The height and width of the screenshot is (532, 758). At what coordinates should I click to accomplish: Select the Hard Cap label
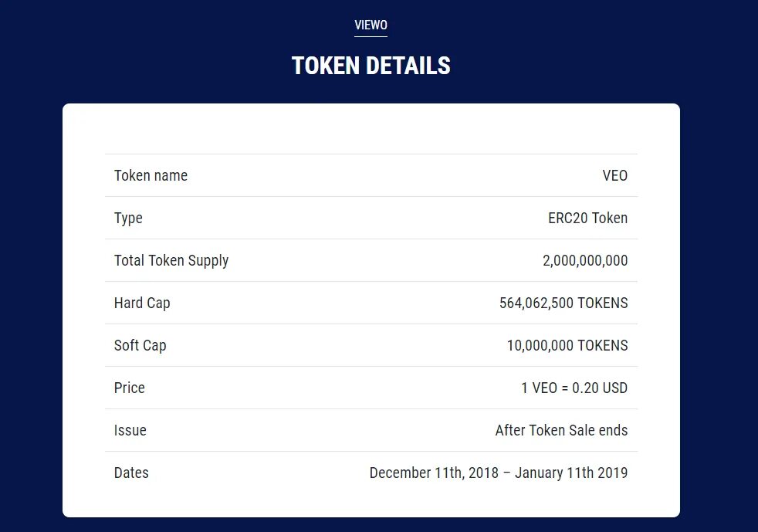click(142, 303)
